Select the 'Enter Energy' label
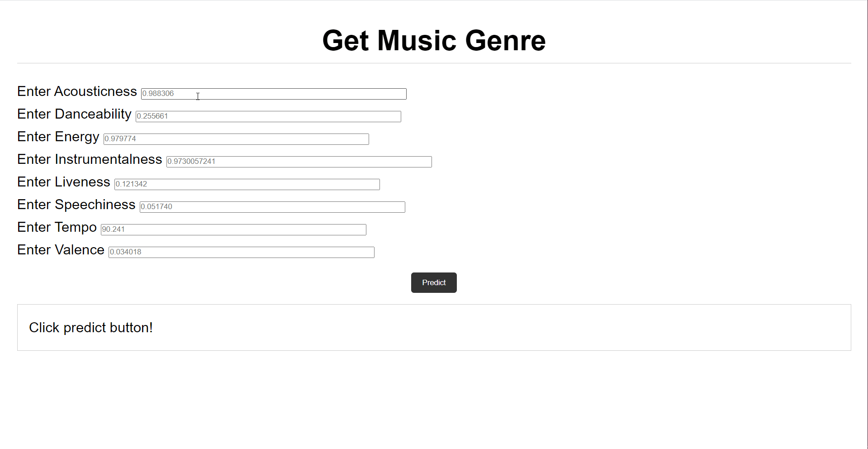The height and width of the screenshot is (449, 868). [x=58, y=137]
